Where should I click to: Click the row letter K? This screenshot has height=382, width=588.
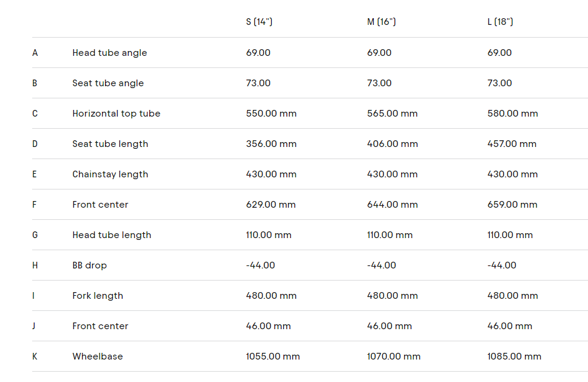(x=35, y=356)
